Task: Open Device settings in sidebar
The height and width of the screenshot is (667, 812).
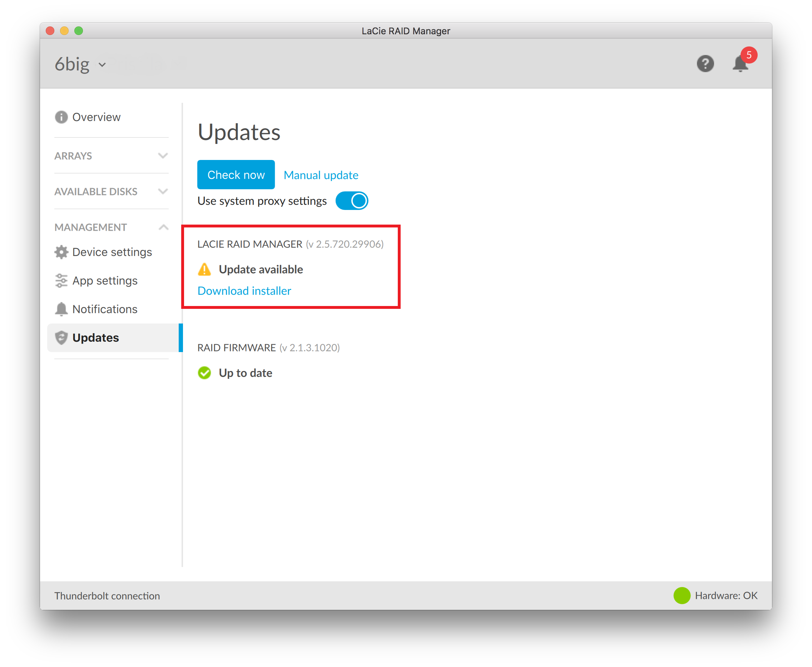Action: (112, 252)
